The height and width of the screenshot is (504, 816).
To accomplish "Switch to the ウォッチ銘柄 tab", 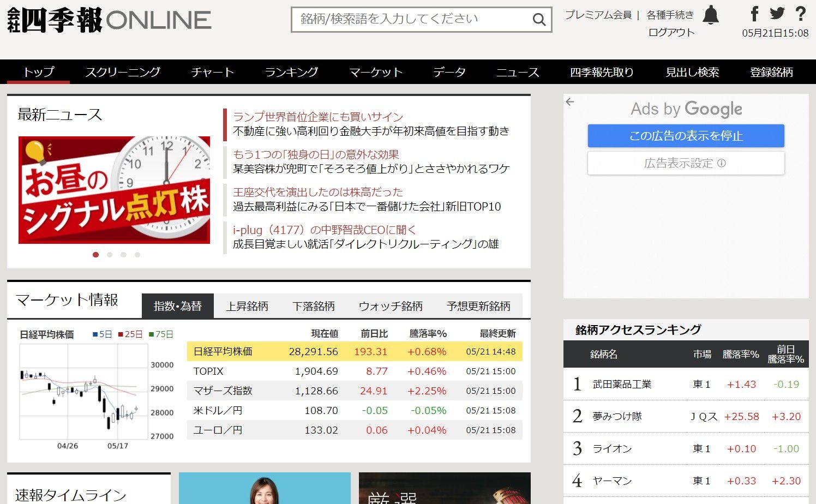I will pyautogui.click(x=391, y=306).
